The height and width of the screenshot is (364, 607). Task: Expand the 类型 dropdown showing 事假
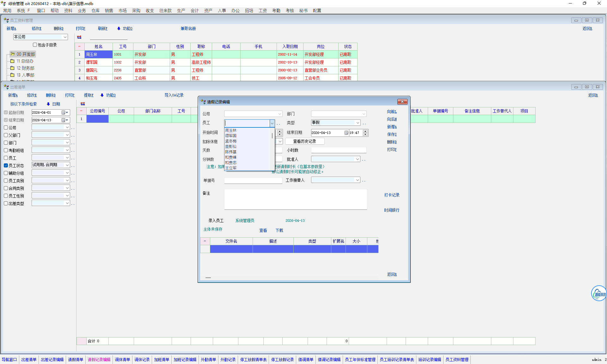click(x=358, y=123)
